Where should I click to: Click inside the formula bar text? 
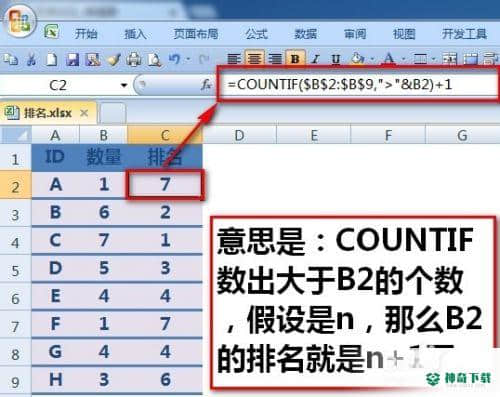(339, 84)
